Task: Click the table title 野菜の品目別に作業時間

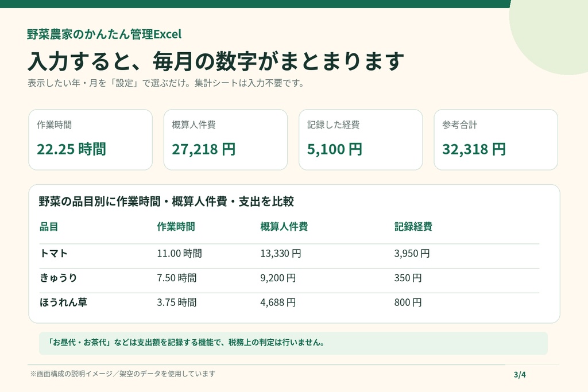Action: coord(167,201)
